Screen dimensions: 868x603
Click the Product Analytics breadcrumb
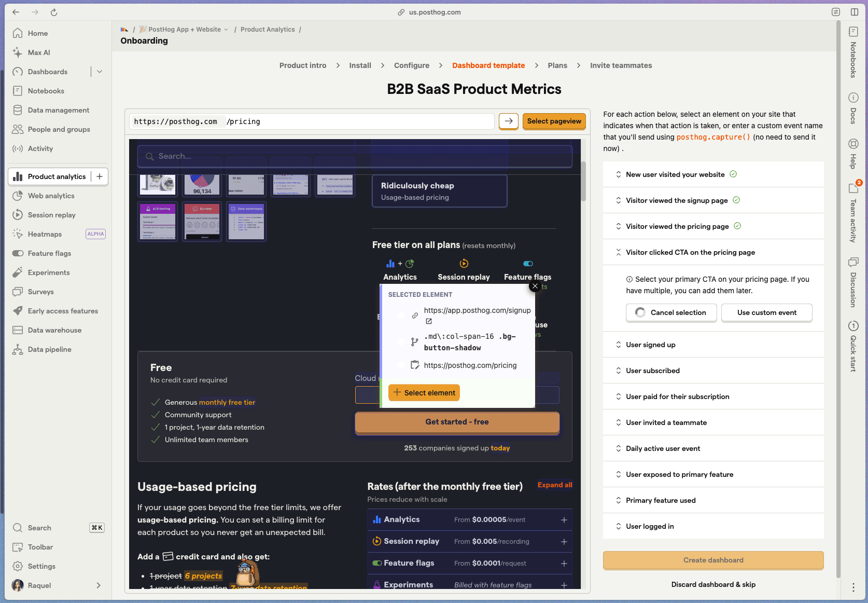pyautogui.click(x=268, y=30)
